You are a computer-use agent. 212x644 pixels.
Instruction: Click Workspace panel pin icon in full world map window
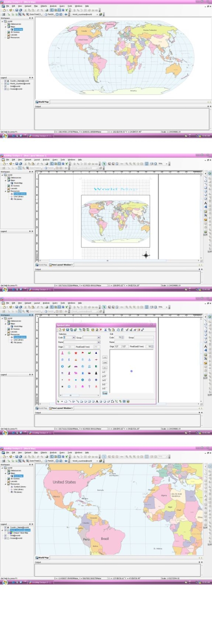pyautogui.click(x=30, y=18)
